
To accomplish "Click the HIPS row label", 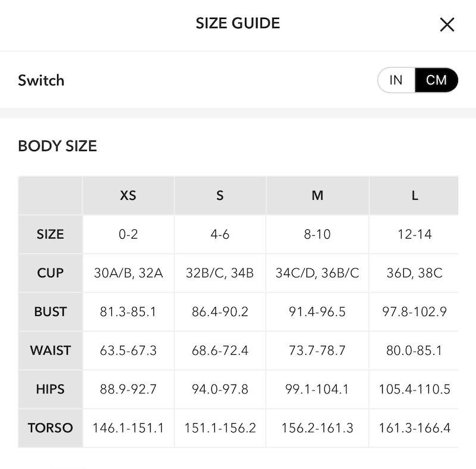I will point(50,389).
